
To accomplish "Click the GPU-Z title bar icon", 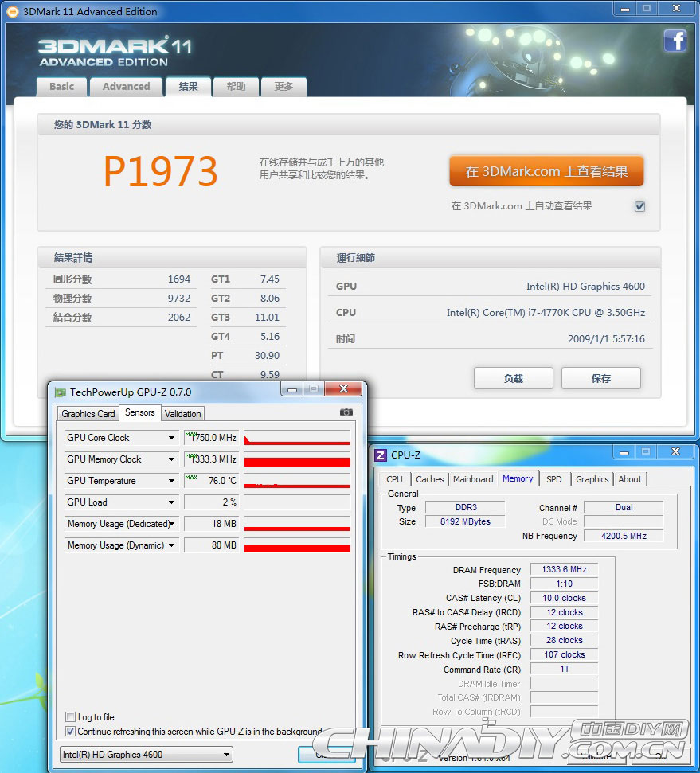I will [61, 392].
